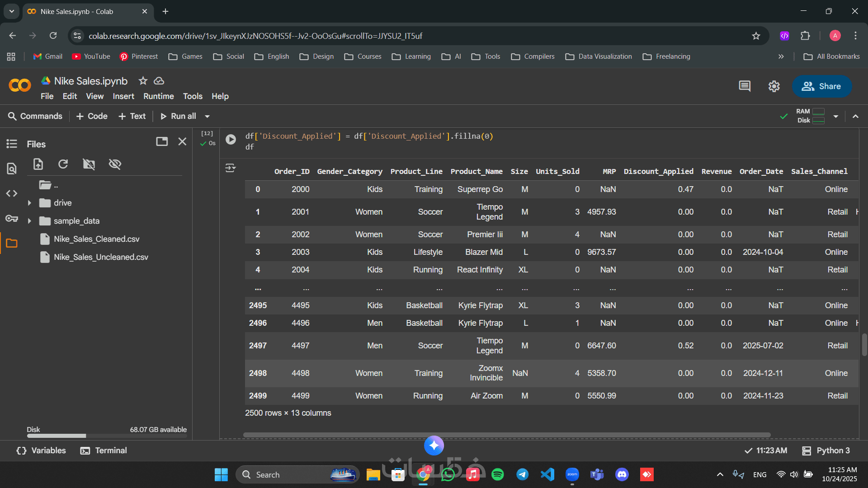
Task: Run the Discount_Applied code cell
Action: pos(231,139)
